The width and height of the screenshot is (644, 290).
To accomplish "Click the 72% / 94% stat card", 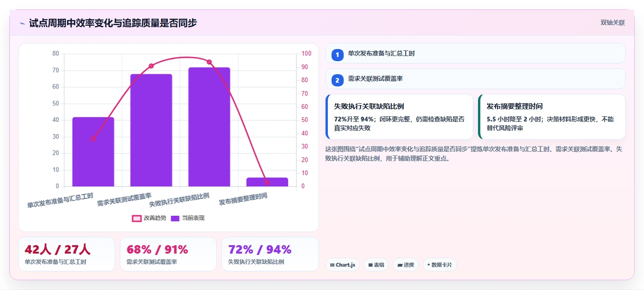I will tap(270, 254).
